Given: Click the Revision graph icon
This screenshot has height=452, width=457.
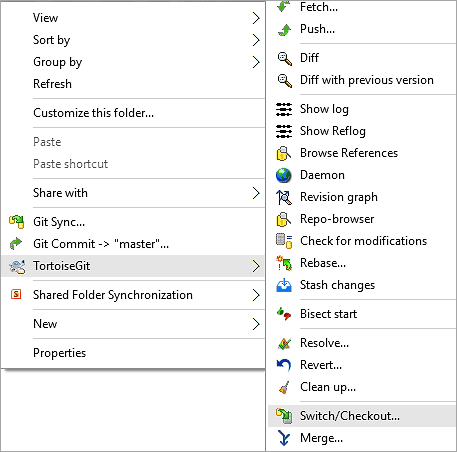Looking at the screenshot, I should (284, 197).
